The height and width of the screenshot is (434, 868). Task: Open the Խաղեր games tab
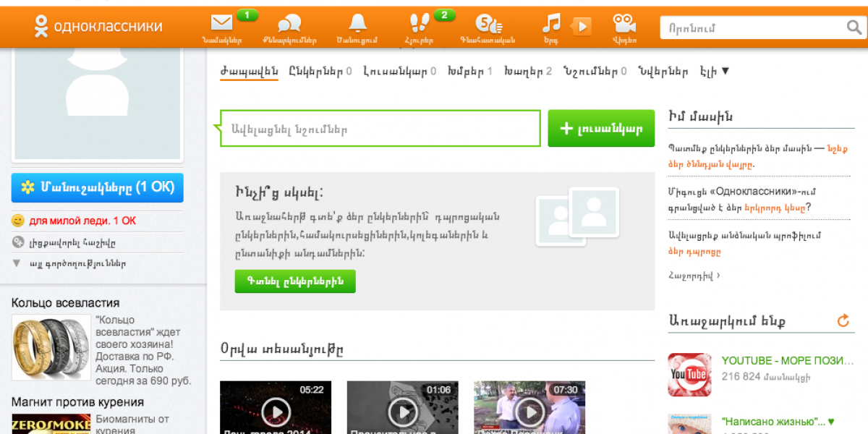pos(528,72)
